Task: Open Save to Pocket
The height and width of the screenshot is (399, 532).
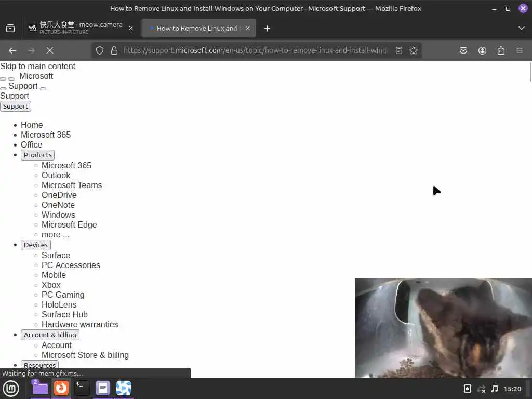Action: [463, 50]
